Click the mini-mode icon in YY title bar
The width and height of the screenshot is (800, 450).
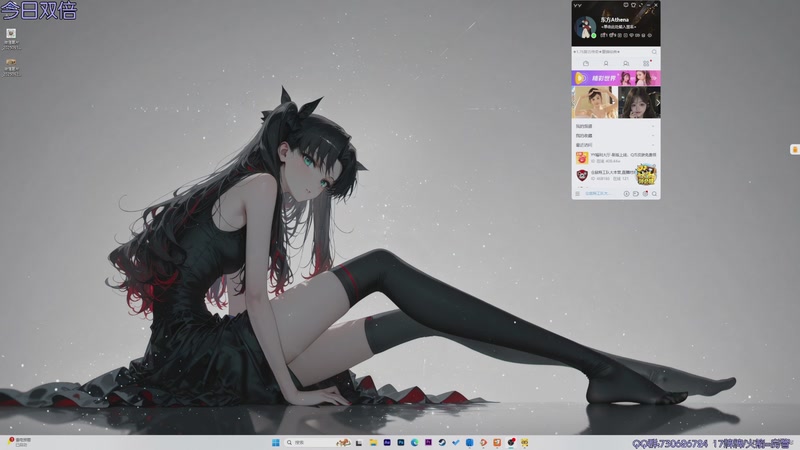641,5
